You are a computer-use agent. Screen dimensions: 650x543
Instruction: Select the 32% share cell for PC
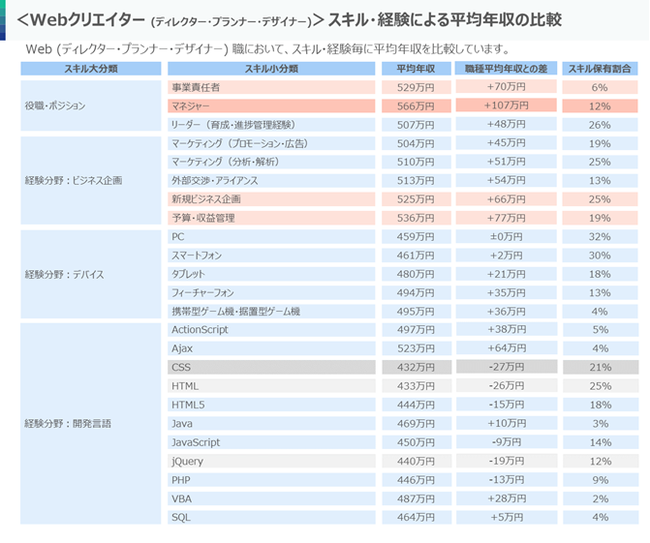599,237
